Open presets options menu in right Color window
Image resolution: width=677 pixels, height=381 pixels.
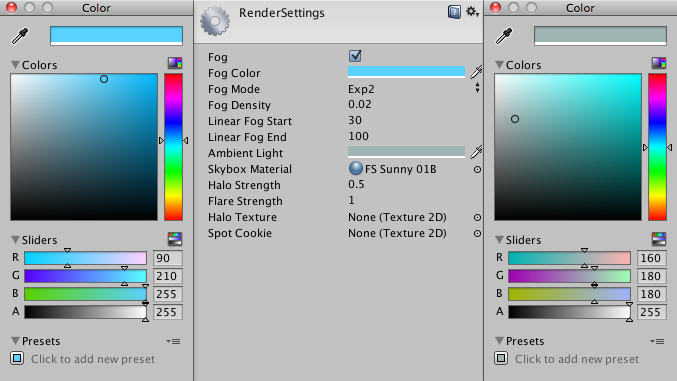(658, 341)
